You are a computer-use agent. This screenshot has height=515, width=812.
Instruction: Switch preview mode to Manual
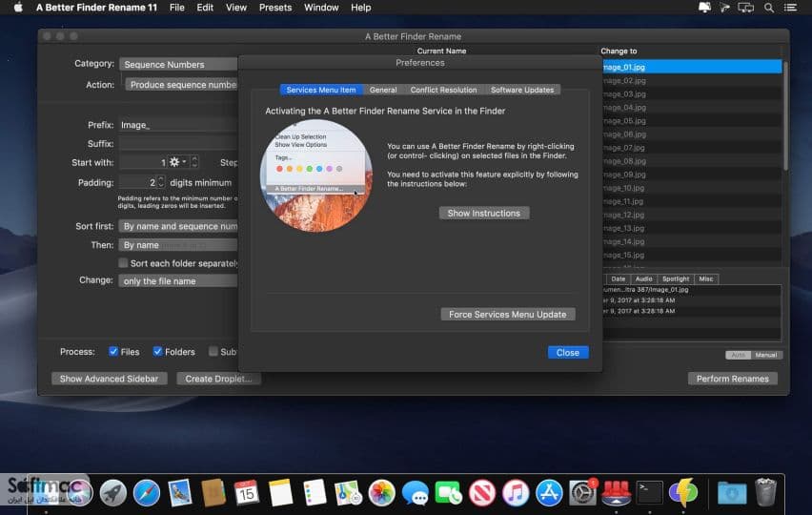[x=766, y=355]
